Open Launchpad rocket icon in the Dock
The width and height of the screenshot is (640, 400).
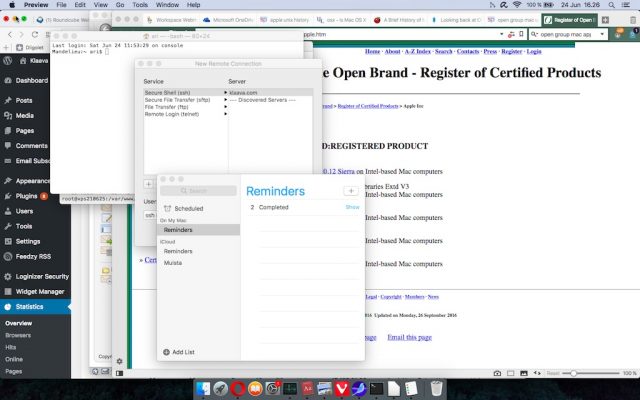click(x=220, y=389)
